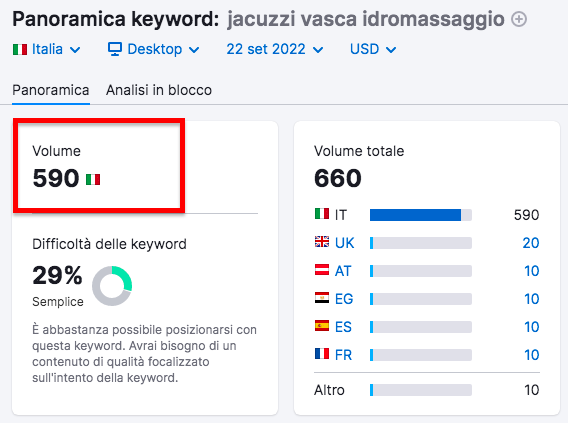Click the Desktop monitor icon

tap(115, 49)
